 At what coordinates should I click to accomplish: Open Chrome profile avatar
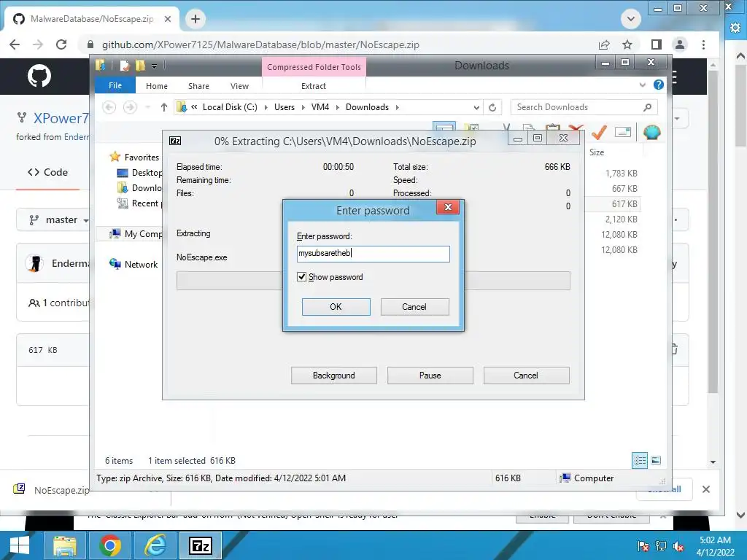pyautogui.click(x=680, y=44)
